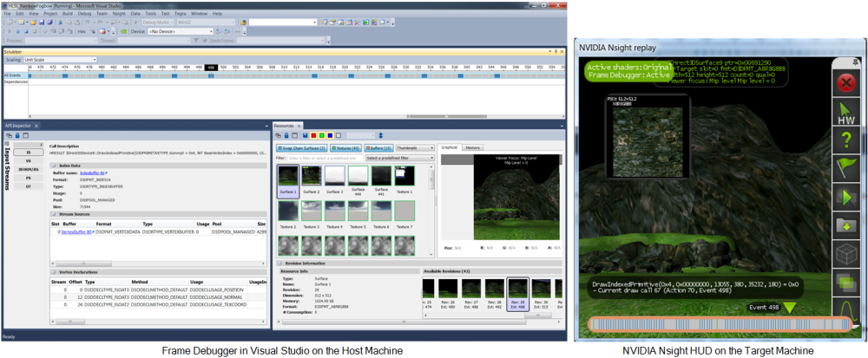The width and height of the screenshot is (868, 358).
Task: Open the Thumbnails view dropdown
Action: 413,148
